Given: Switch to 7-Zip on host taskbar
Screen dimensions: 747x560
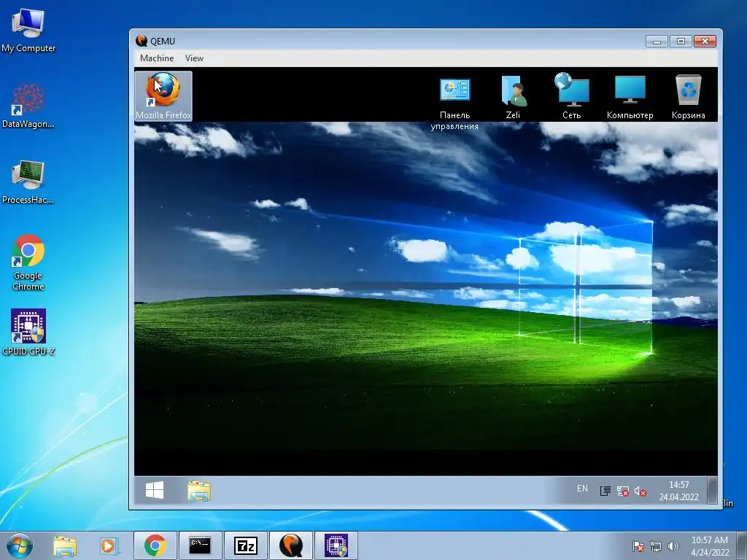Looking at the screenshot, I should coord(245,545).
